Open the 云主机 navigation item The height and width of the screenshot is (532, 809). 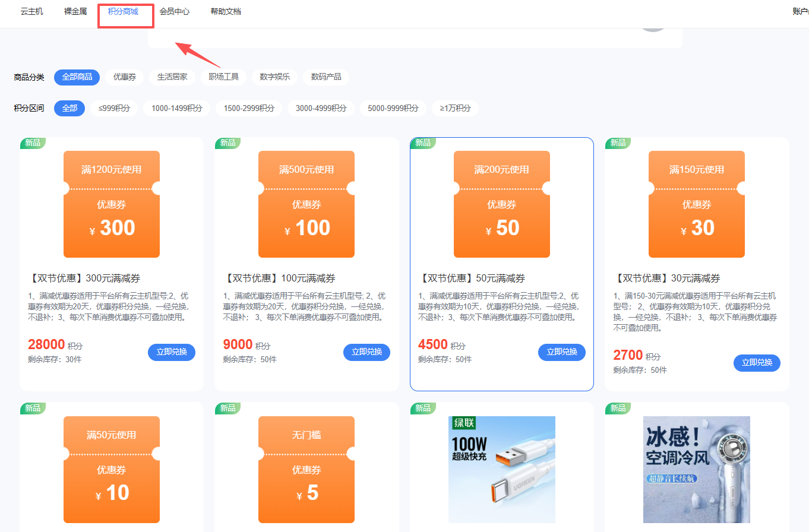tap(32, 12)
